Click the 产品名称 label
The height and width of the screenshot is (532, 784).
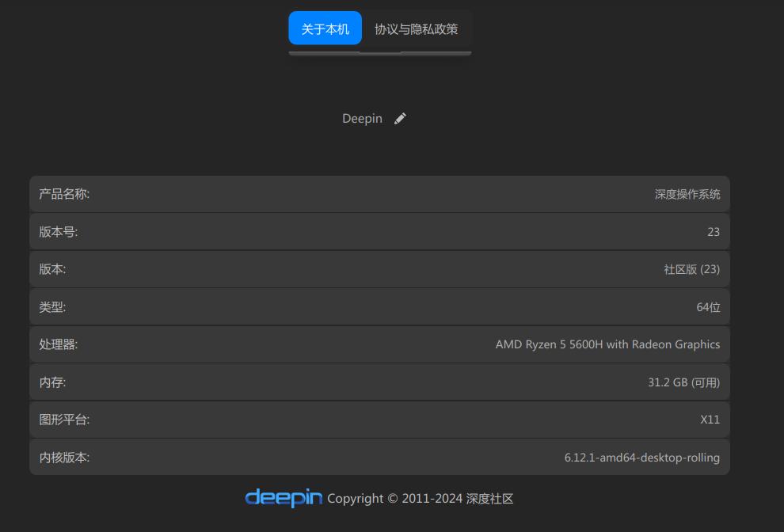64,194
